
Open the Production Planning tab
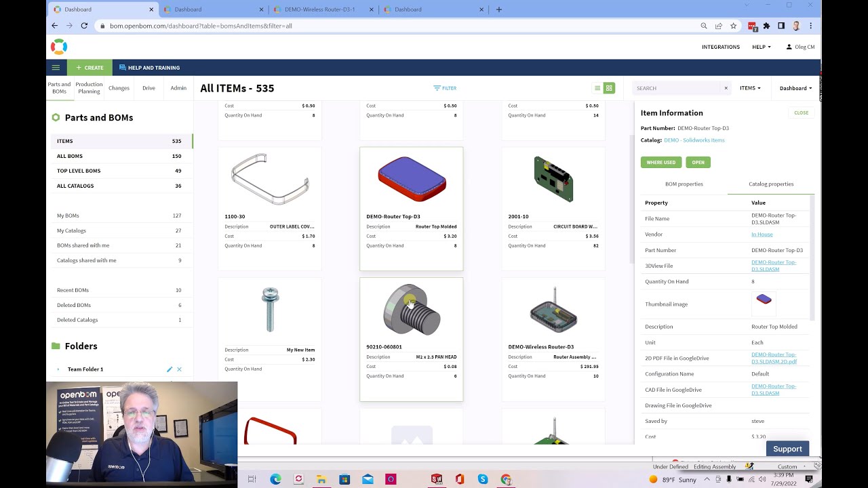click(89, 88)
